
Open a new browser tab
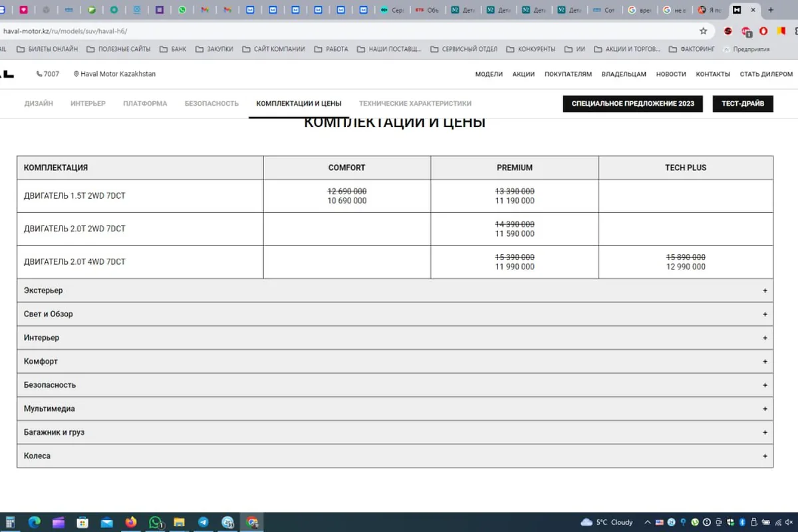771,10
